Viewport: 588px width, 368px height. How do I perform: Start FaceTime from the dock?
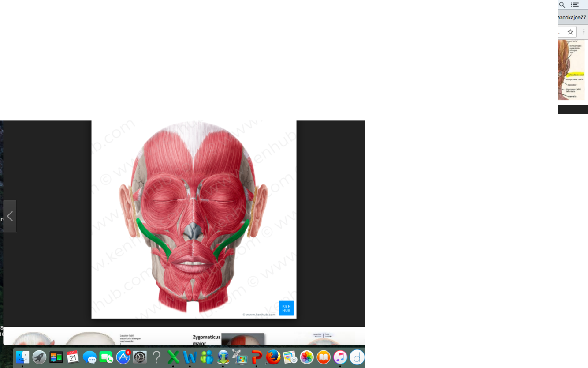click(x=106, y=357)
